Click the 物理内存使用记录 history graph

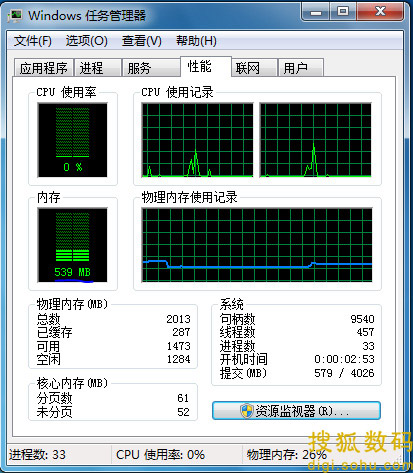(257, 245)
